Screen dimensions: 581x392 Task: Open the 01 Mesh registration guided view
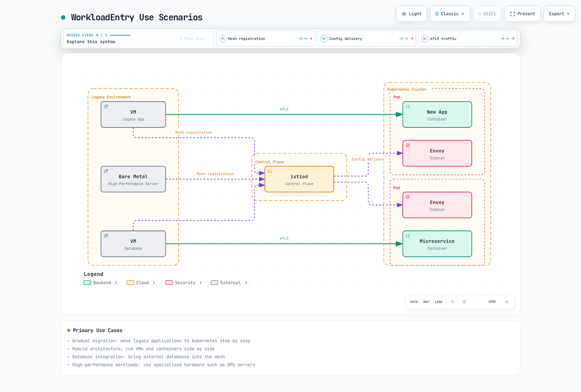(265, 38)
